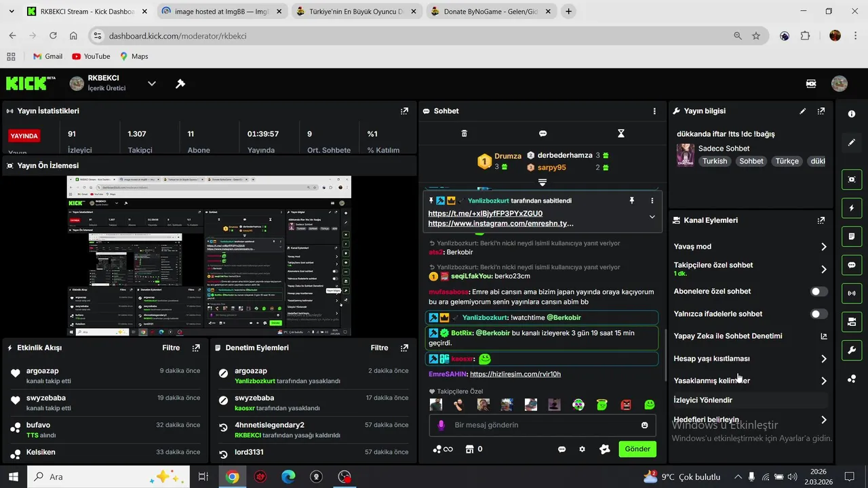The image size is (868, 488).
Task: Pop out the Denetim Eylemleri panel
Action: (405, 348)
